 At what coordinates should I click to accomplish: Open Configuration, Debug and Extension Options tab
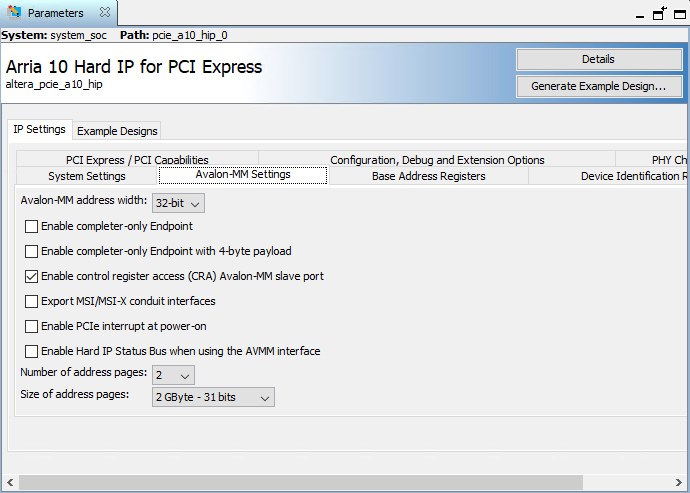[x=437, y=159]
